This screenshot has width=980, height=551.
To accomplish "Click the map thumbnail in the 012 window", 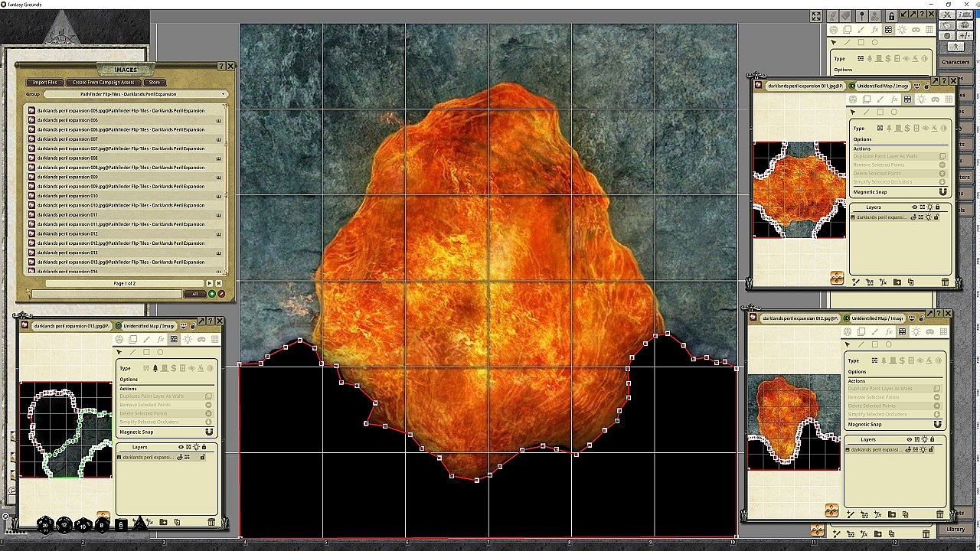I will point(794,422).
